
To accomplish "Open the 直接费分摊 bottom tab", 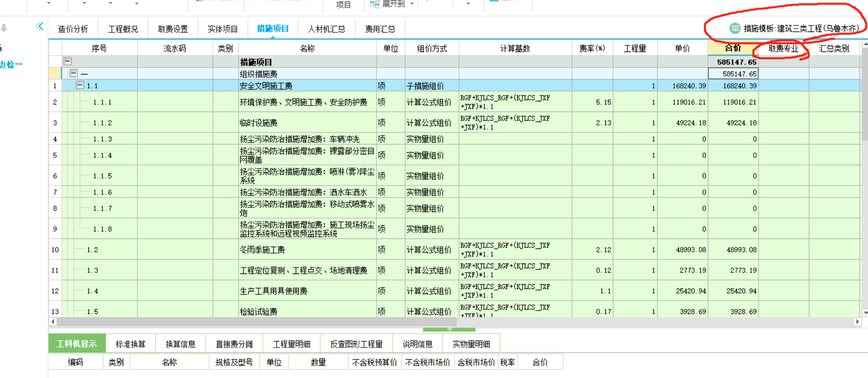I will tap(234, 344).
